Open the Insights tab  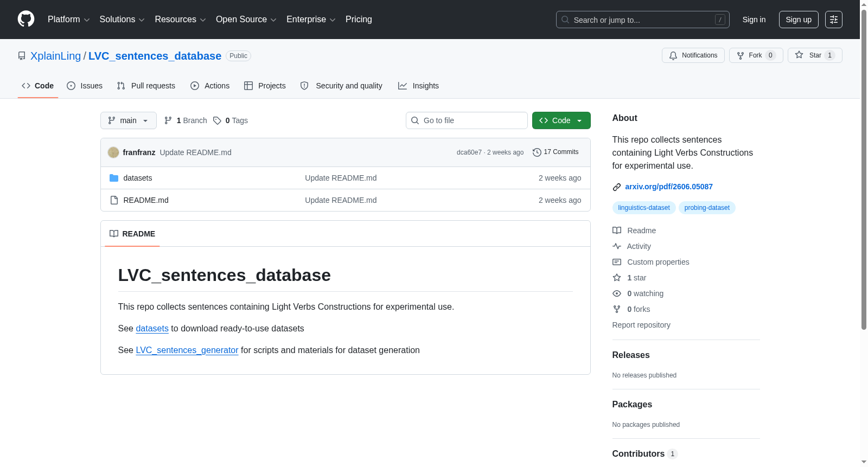click(x=418, y=86)
